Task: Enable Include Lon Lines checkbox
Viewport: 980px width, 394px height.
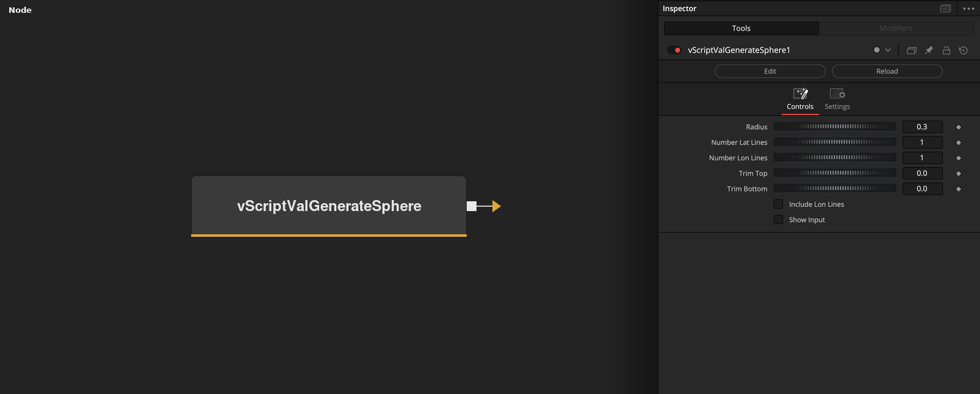Action: (778, 204)
